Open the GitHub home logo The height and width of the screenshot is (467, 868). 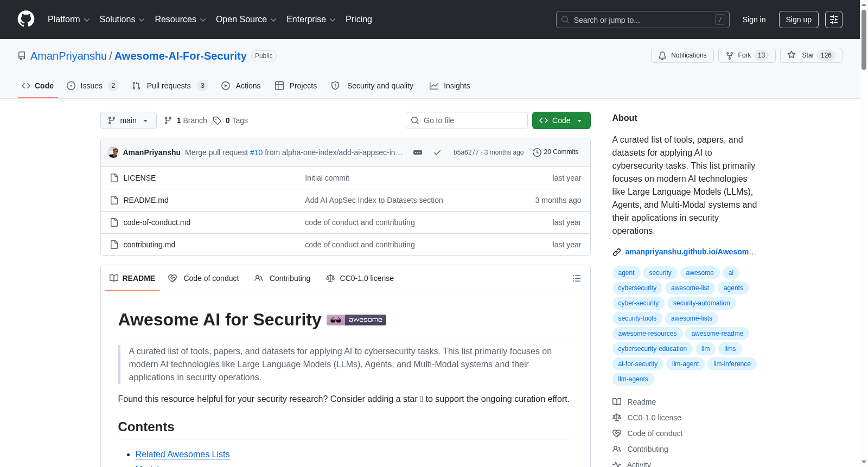pos(26,19)
